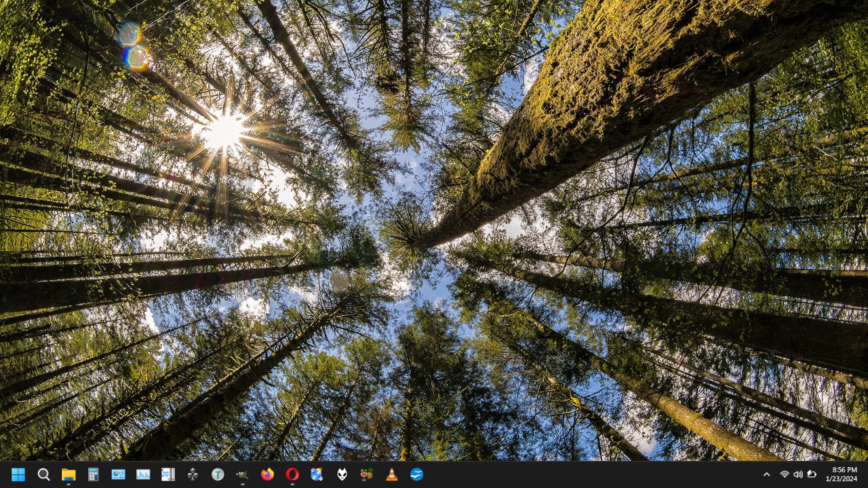This screenshot has height=488, width=868.
Task: Open File Explorer from the taskbar
Action: (x=68, y=474)
